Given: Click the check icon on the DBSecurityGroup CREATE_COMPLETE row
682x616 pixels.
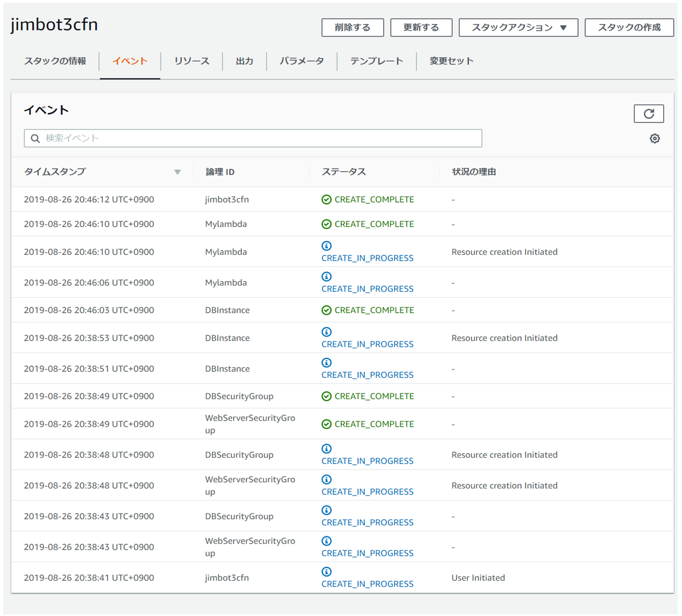Looking at the screenshot, I should [x=327, y=397].
